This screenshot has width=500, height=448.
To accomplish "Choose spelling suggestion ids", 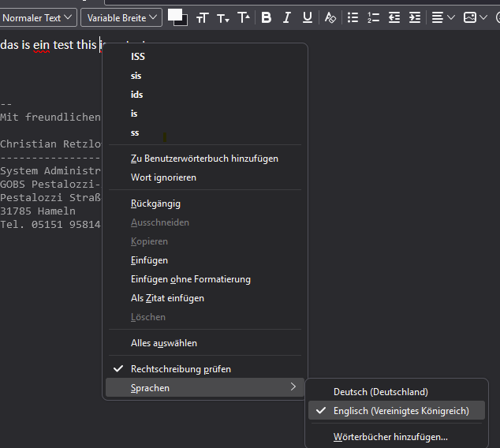I will pyautogui.click(x=205, y=95).
